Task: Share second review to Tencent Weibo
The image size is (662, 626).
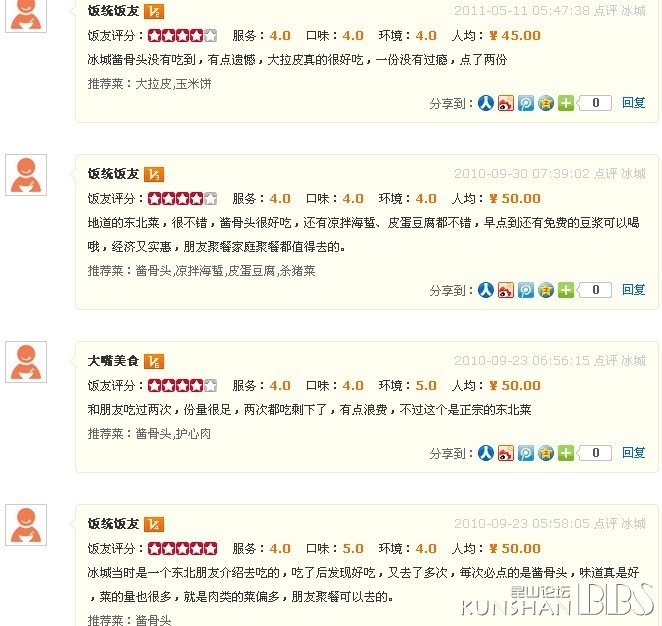Action: (x=526, y=290)
